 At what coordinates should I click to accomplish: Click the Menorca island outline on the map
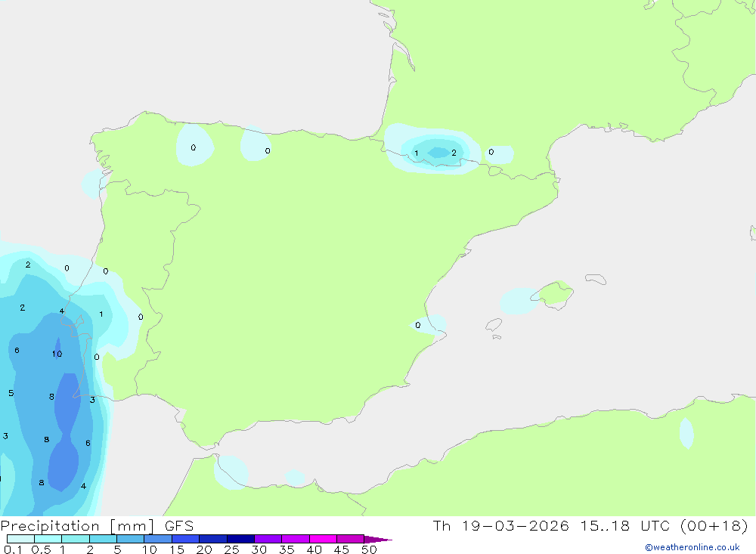(x=596, y=279)
